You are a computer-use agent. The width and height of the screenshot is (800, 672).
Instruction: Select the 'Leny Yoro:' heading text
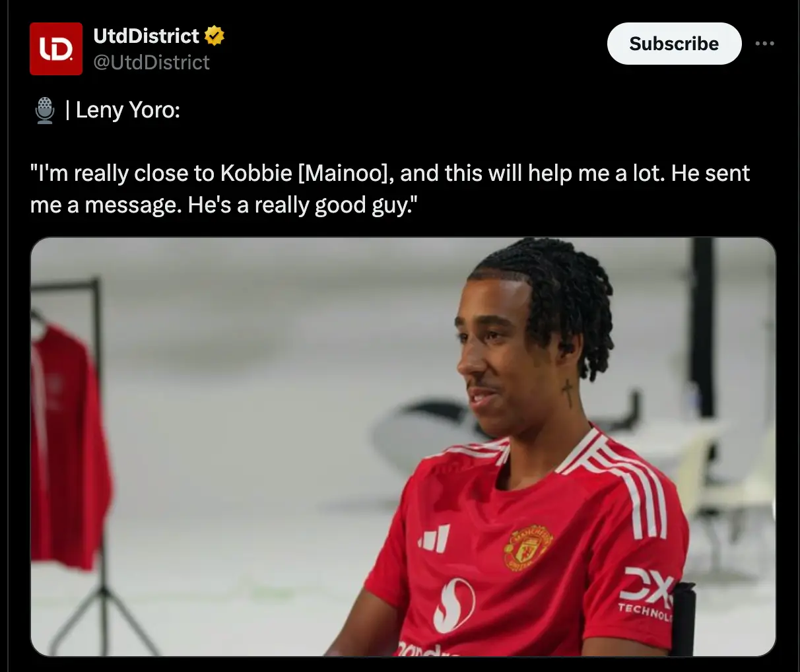(128, 110)
